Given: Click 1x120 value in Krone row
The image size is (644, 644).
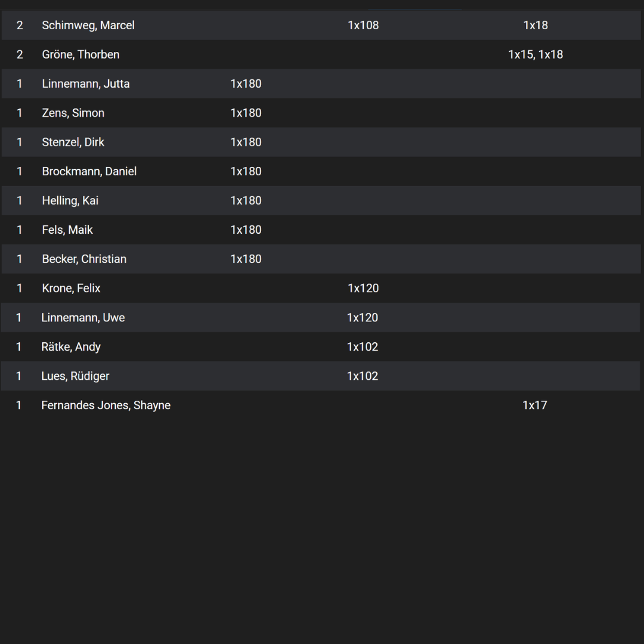Looking at the screenshot, I should [363, 289].
